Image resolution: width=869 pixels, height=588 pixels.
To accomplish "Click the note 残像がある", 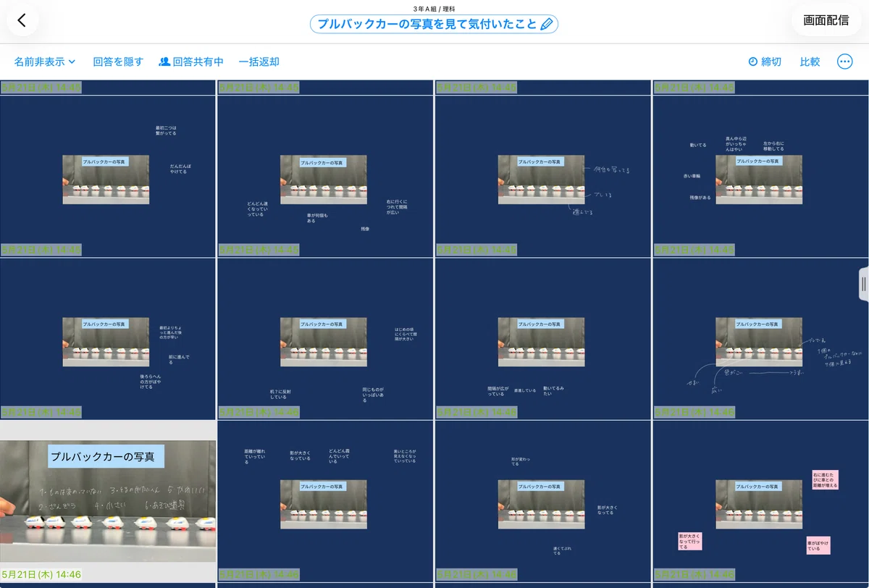I will pos(700,197).
